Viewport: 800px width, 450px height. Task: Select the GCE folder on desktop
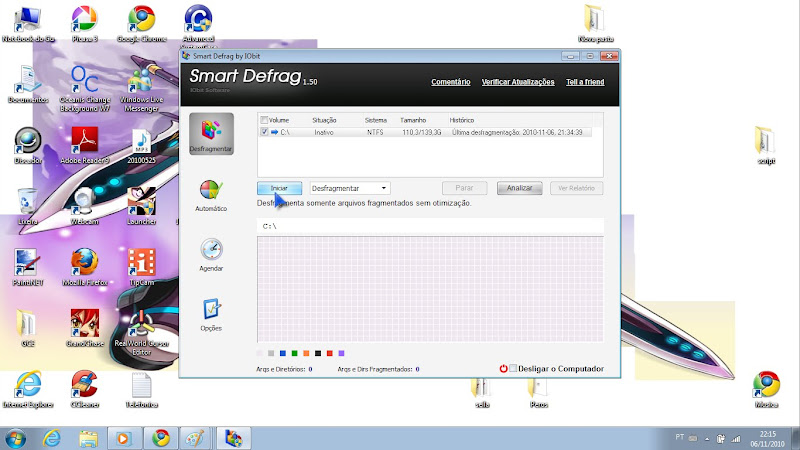(x=28, y=328)
